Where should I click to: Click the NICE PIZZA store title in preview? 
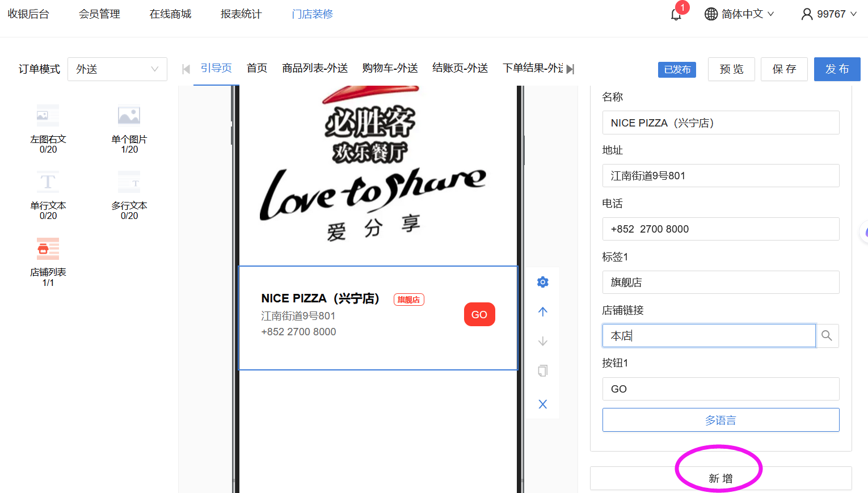pos(320,298)
